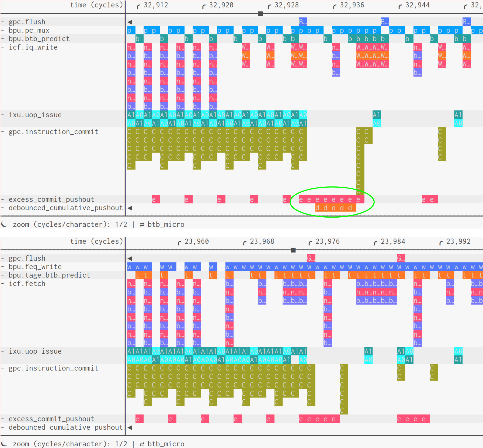Collapse the icf.fetch row
483x448 pixels.
(3, 284)
